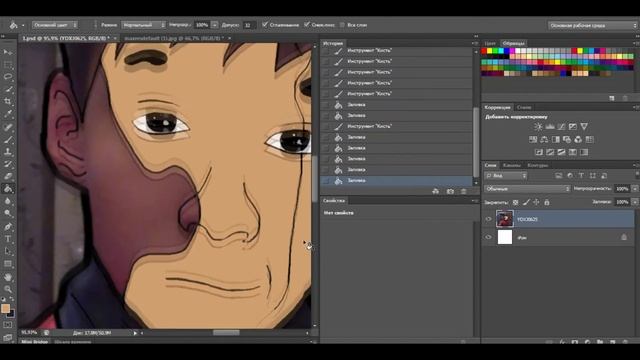Toggle lock transparent pixels in Layers panel
Viewport: 640px width, 360px height.
coord(516,202)
